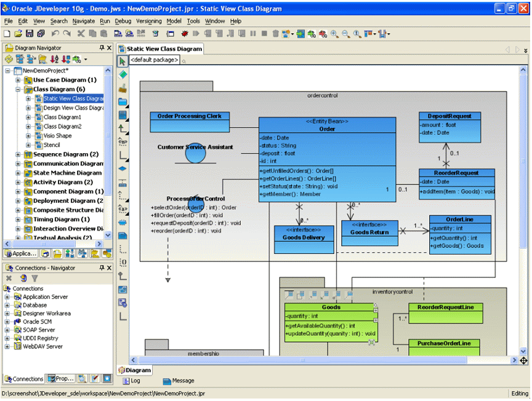Screen dimensions: 532x401
Task: Close the Diagram Navigator panel
Action: (109, 48)
